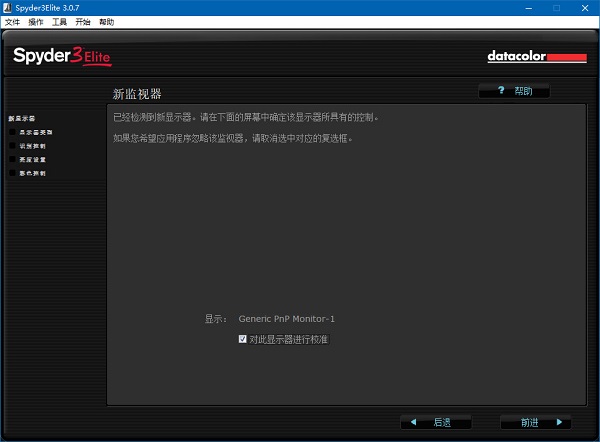Minimize the Spyder3Elite window

coord(529,8)
